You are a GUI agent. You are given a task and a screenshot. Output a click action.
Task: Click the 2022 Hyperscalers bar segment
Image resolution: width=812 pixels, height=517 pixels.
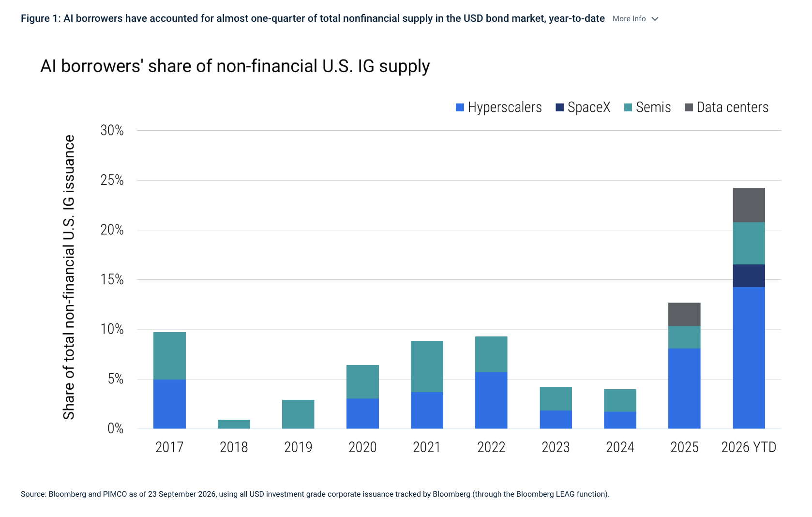click(491, 400)
